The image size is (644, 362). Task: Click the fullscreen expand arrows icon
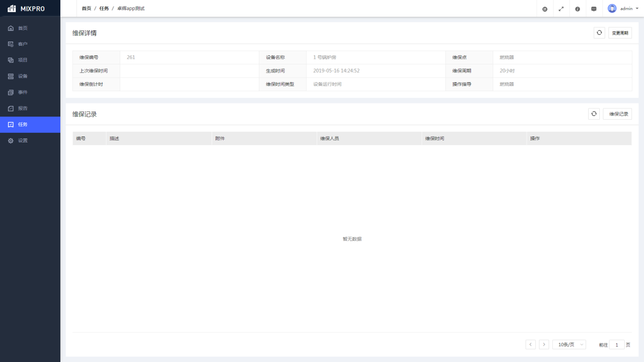click(x=561, y=9)
